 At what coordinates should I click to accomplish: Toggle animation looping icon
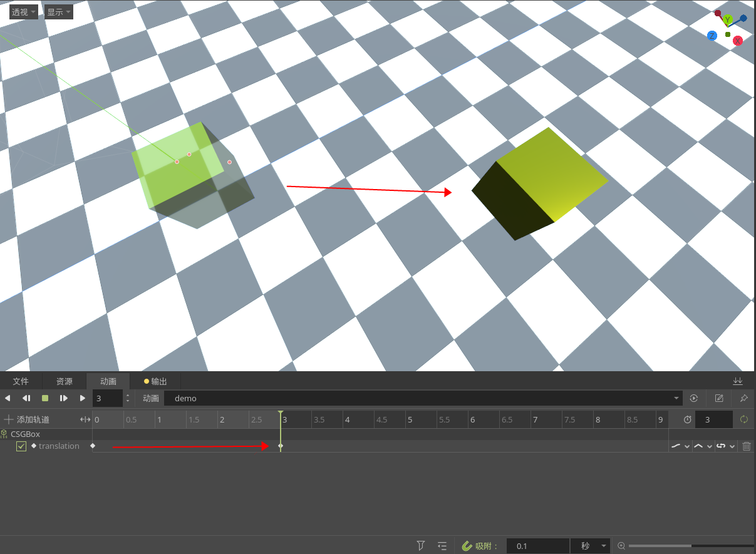744,419
